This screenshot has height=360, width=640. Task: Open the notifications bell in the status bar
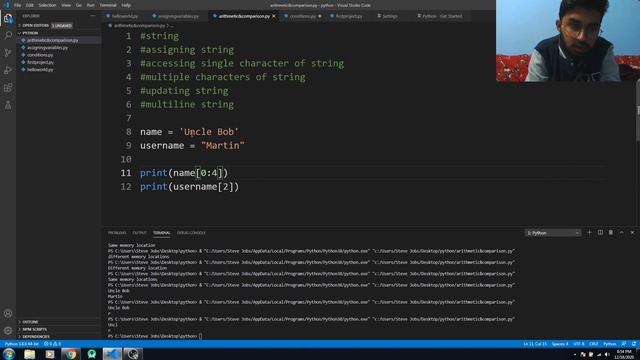tap(634, 344)
